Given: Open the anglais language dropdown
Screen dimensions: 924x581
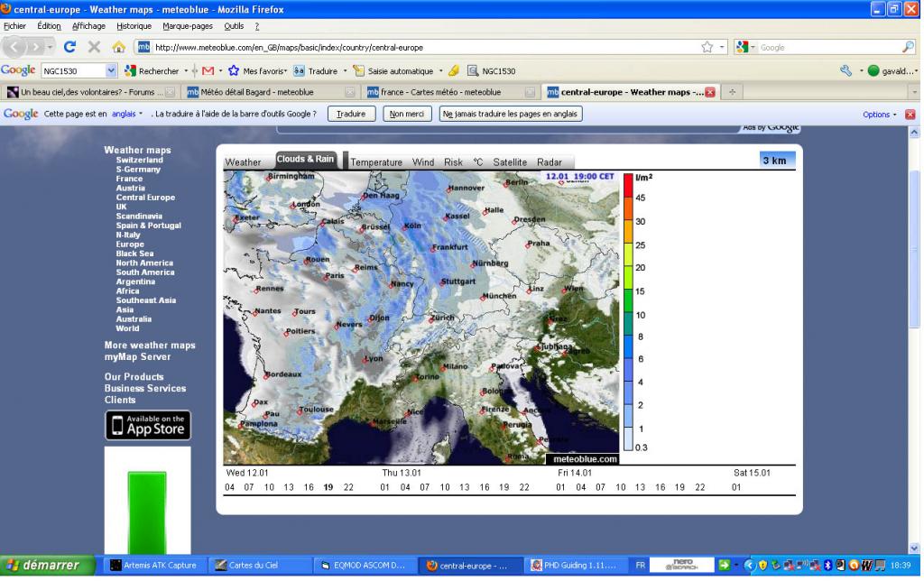Looking at the screenshot, I should point(127,114).
